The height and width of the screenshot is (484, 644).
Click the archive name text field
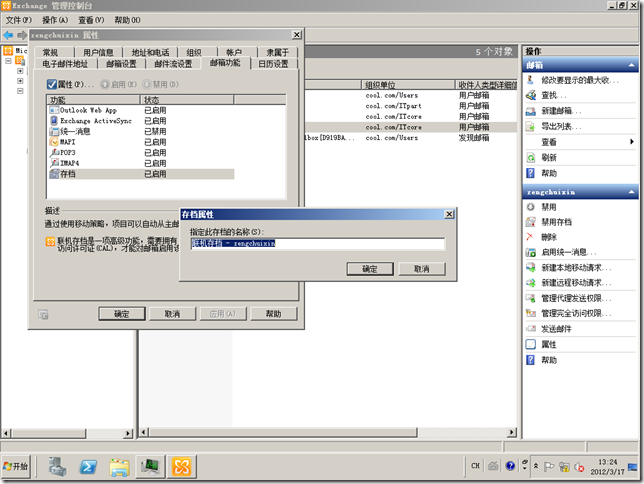(x=317, y=243)
